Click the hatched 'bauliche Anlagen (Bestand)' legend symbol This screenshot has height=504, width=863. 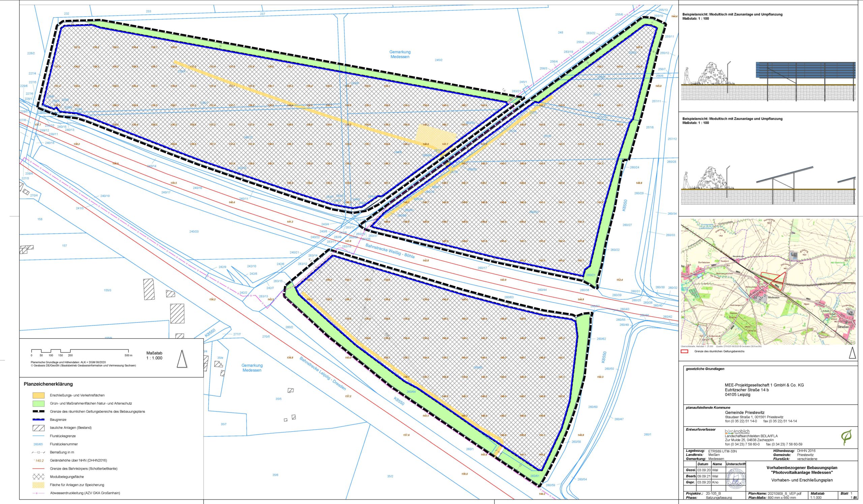tap(39, 428)
